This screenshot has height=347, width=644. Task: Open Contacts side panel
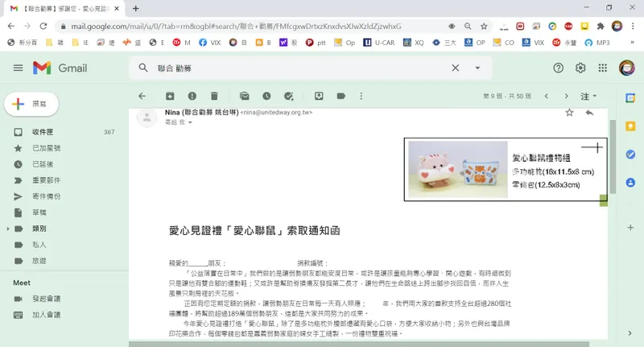click(630, 182)
